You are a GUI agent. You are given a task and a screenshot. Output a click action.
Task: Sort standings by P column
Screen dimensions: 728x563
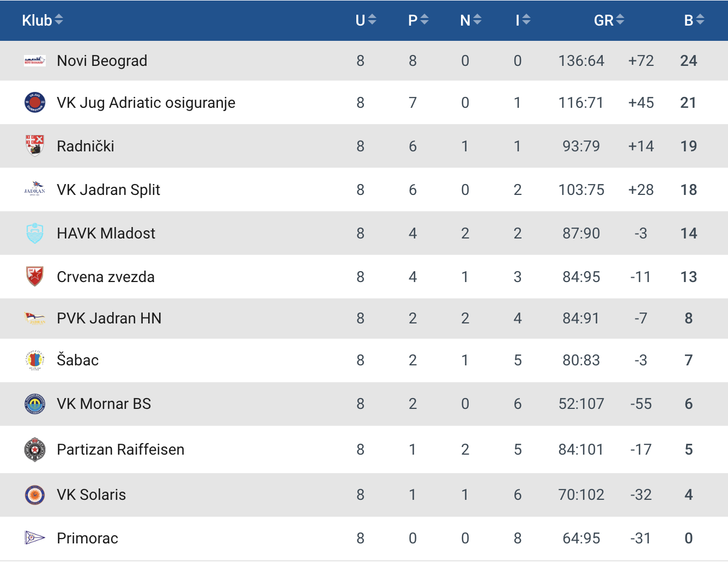[418, 20]
